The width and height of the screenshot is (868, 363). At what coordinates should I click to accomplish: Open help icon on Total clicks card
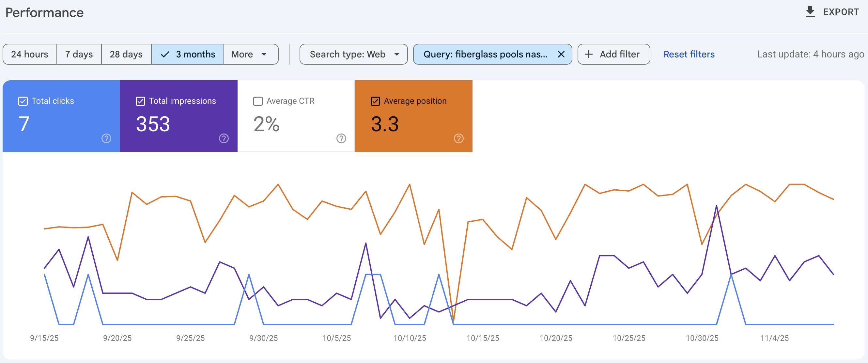tap(106, 138)
